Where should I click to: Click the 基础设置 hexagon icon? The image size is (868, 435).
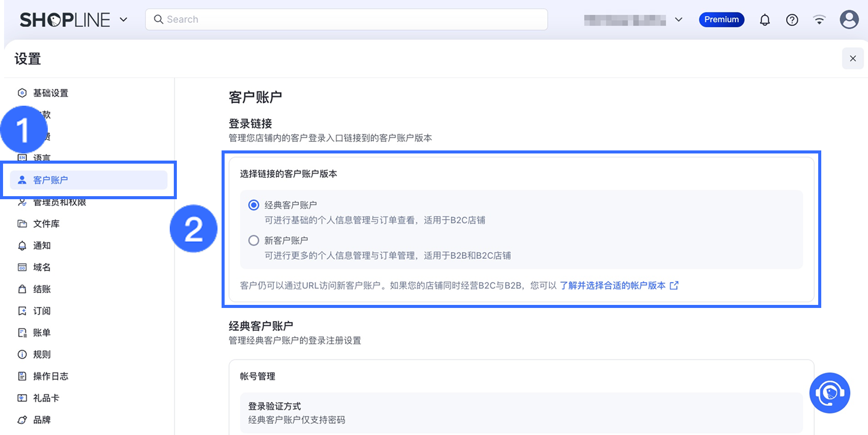click(22, 93)
